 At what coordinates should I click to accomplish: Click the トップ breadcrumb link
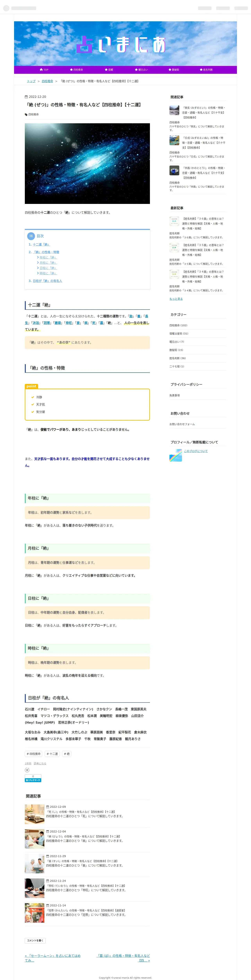pyautogui.click(x=31, y=81)
